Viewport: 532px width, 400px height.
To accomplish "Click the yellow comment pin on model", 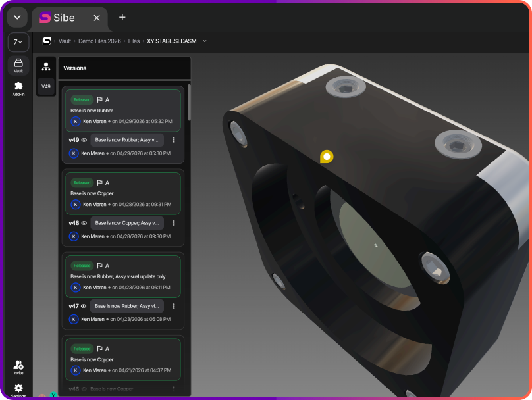I will point(327,157).
